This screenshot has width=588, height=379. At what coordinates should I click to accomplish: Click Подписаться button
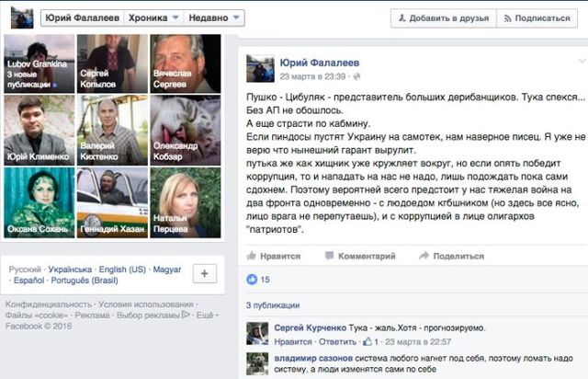(x=537, y=18)
